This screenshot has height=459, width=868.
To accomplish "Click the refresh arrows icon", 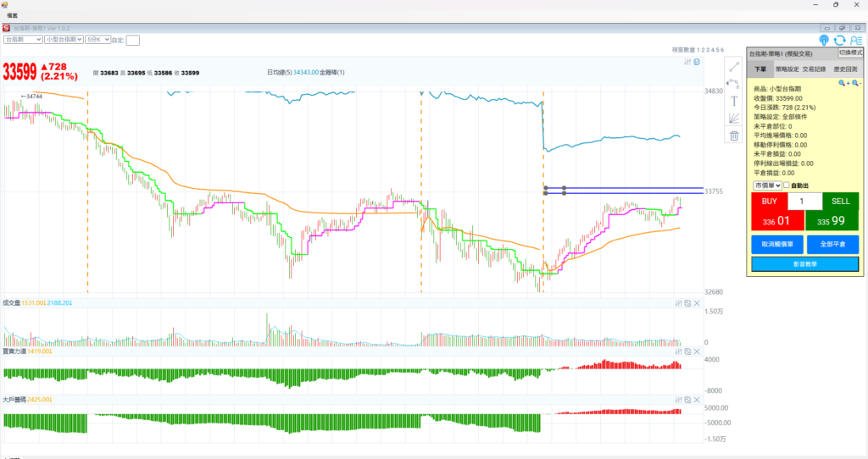I will tap(839, 40).
